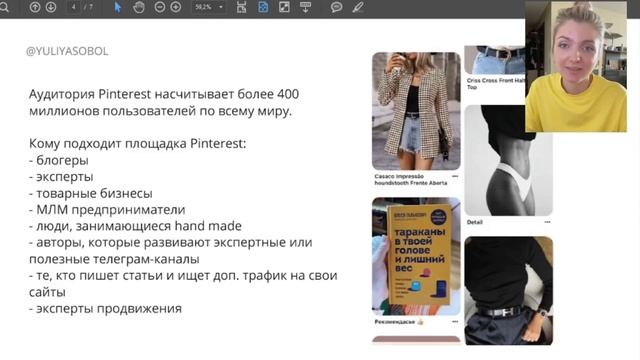
Task: Zoom out with the minus icon
Action: coord(160,7)
